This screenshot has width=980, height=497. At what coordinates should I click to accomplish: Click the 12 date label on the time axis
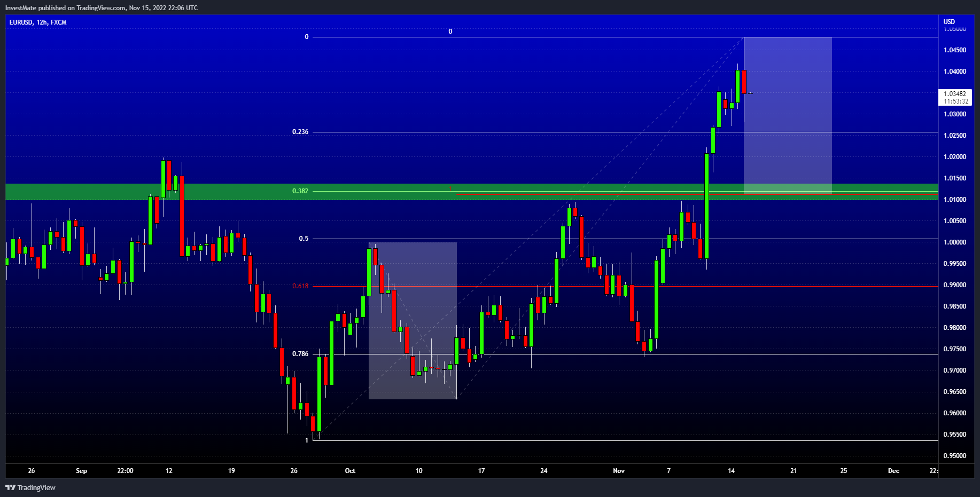[169, 471]
